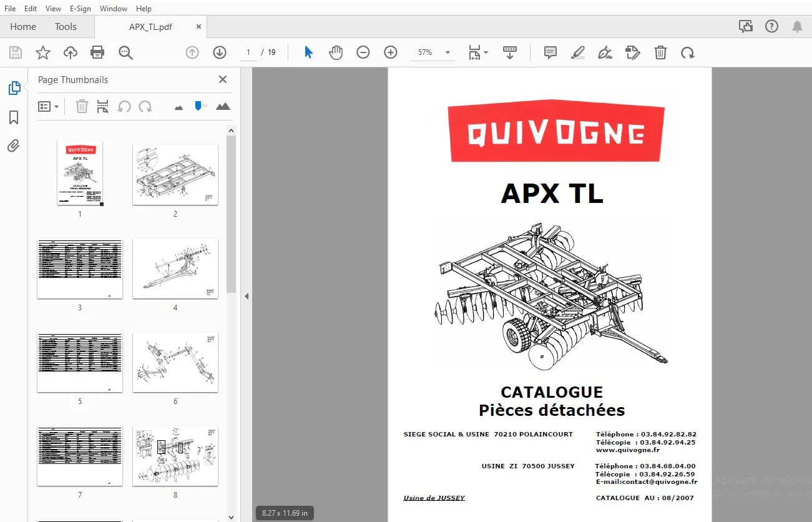812x522 pixels.
Task: Select page 8 thumbnail
Action: 175,456
